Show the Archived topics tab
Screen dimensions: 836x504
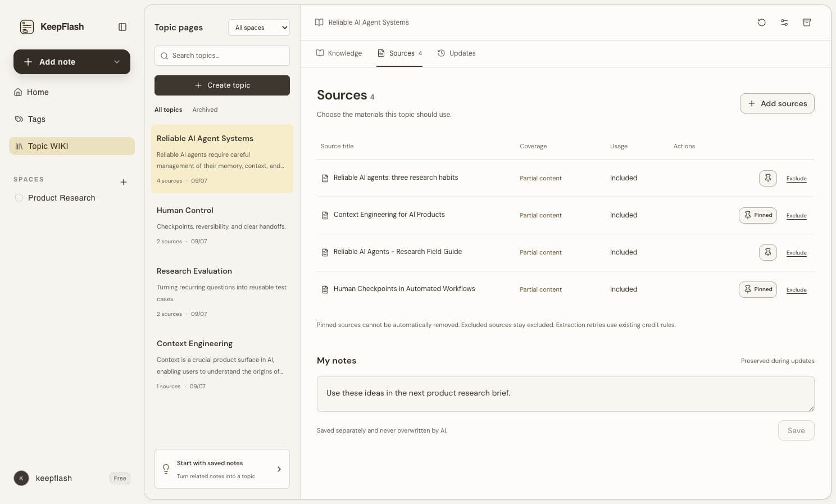pos(205,110)
